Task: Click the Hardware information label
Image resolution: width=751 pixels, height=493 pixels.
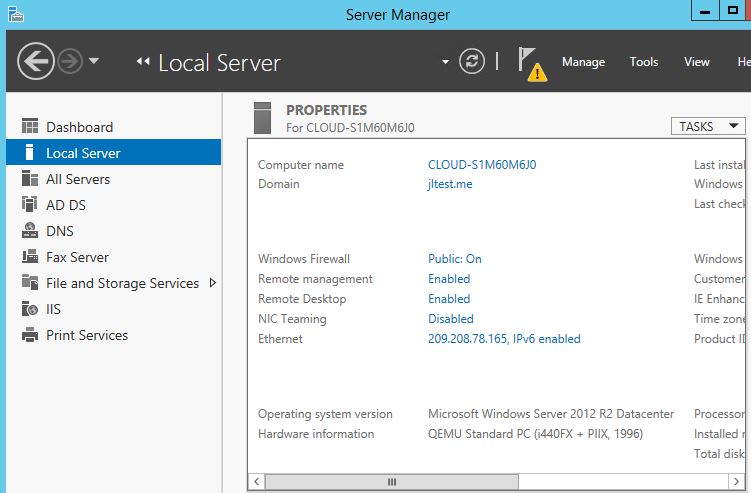Action: tap(316, 434)
